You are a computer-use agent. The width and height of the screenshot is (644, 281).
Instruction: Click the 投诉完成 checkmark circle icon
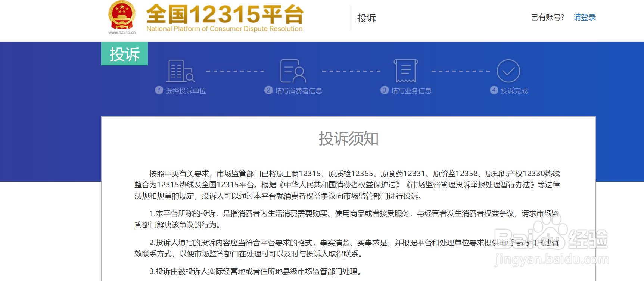[508, 71]
